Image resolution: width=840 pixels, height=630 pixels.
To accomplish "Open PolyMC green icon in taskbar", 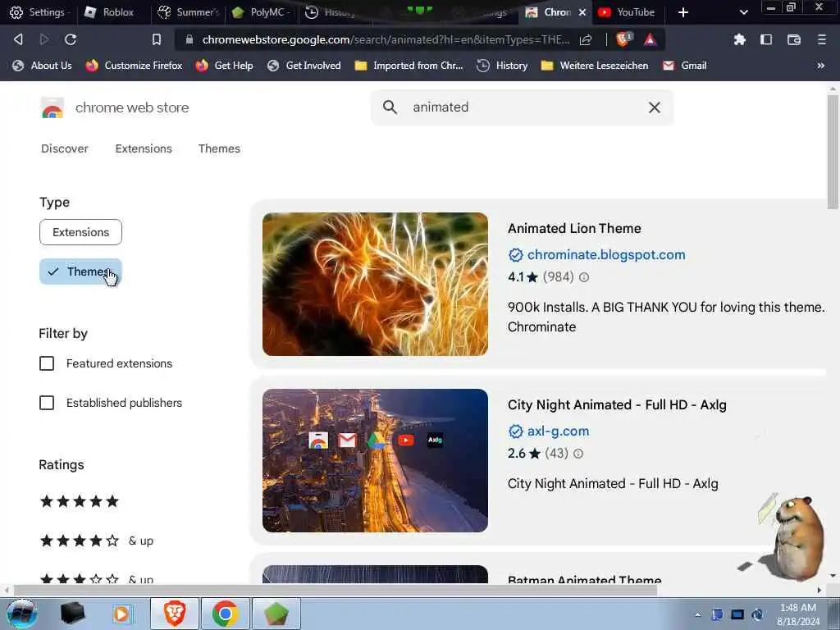I will [276, 614].
